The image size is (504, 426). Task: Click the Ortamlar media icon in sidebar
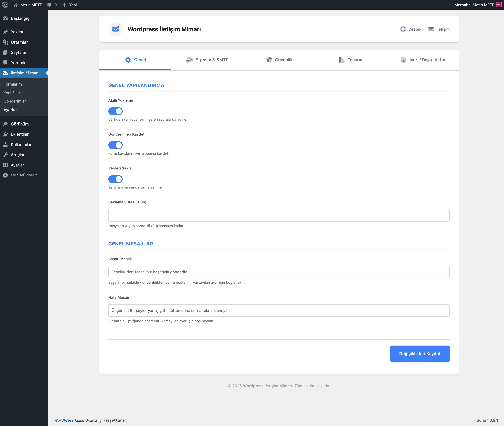(5, 42)
